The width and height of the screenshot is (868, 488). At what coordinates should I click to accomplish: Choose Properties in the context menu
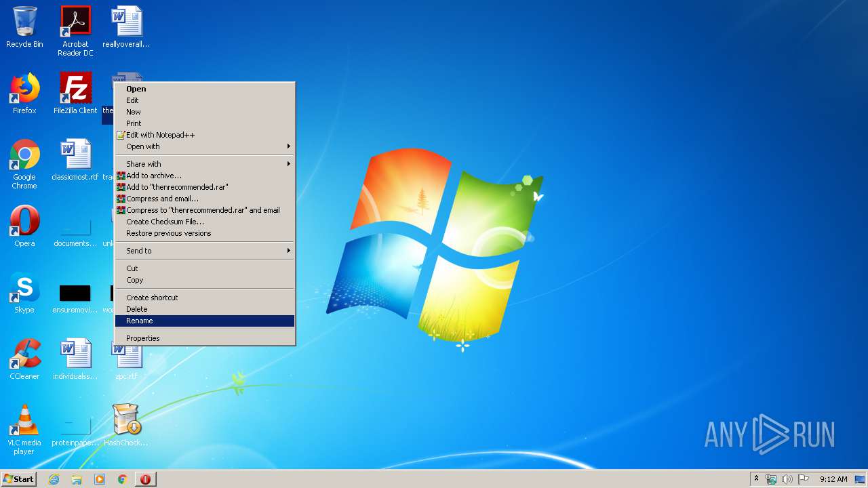[x=205, y=338]
